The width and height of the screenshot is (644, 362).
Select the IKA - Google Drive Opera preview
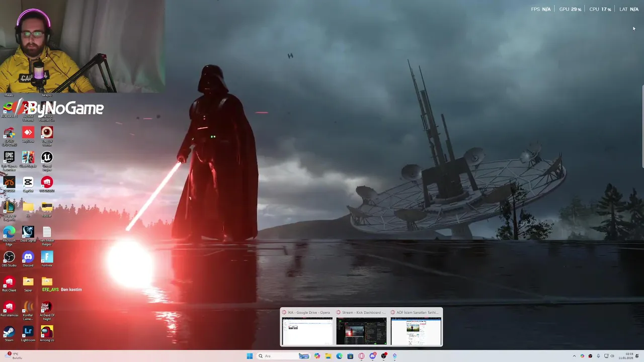coord(307,327)
